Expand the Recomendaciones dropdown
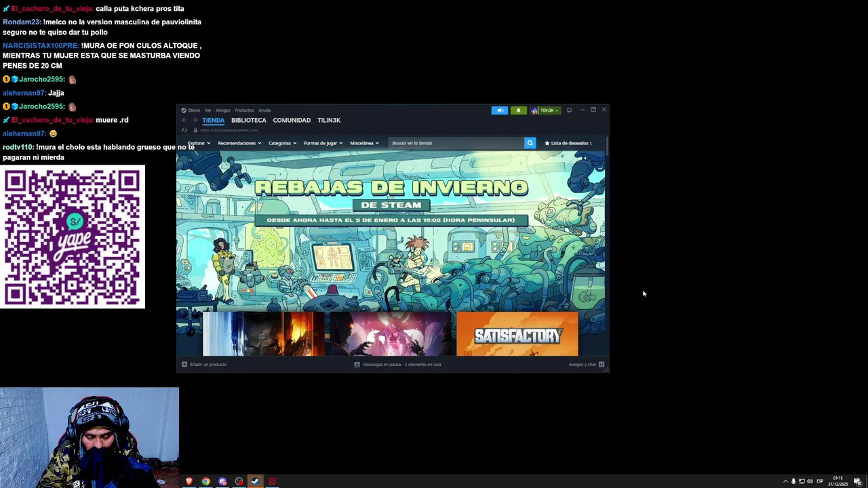This screenshot has width=868, height=488. (x=239, y=143)
